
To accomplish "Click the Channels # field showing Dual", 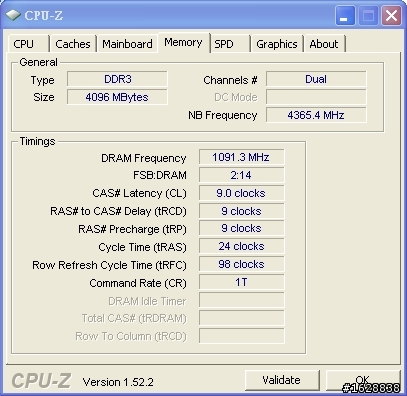I will point(316,79).
